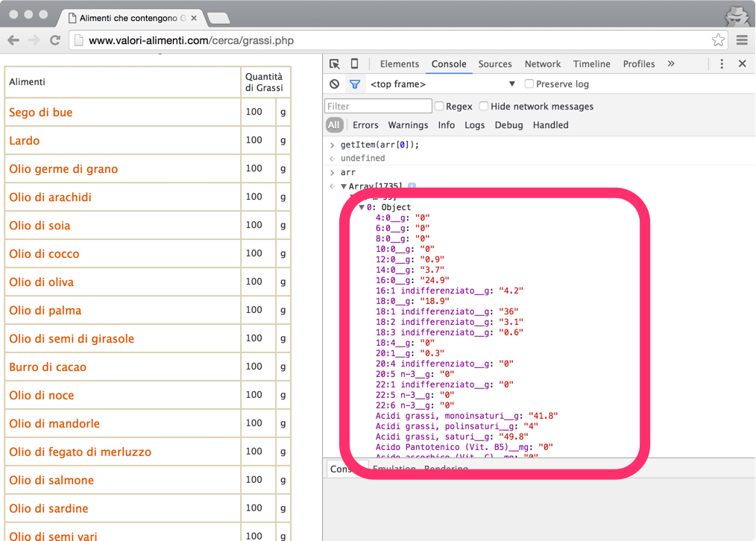Screen dimensions: 756x541
Task: Collapse the 0: Object tree node
Action: 362,207
